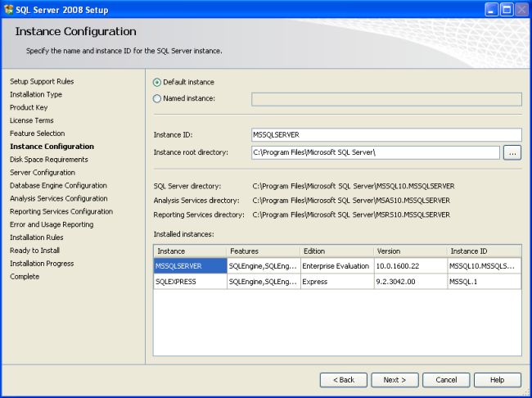
Task: Click Setup Support Rules step
Action: pos(42,82)
